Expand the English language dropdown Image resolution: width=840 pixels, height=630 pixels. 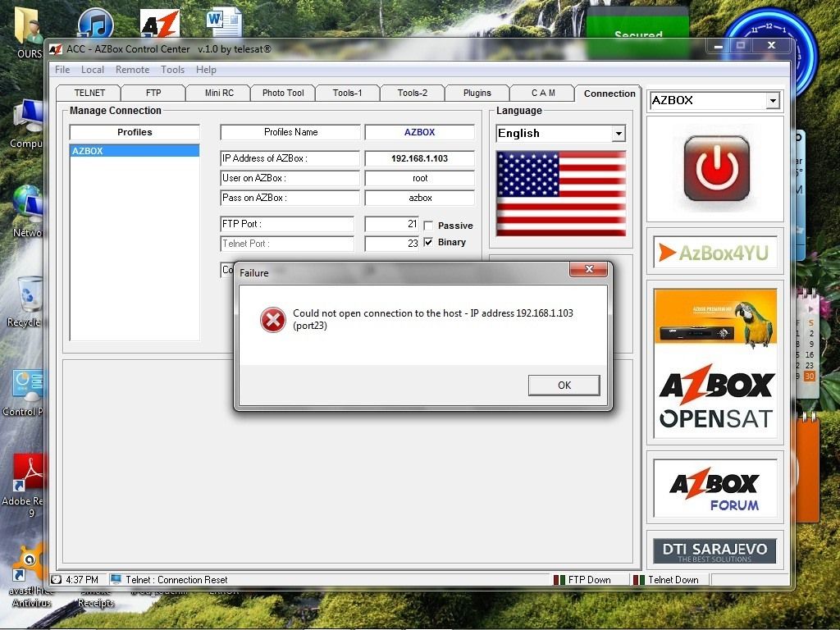click(619, 134)
